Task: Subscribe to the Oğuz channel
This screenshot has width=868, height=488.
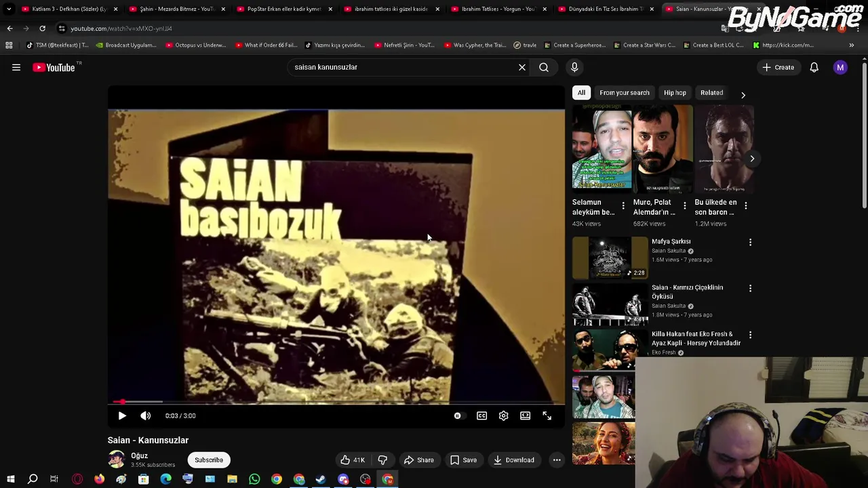Action: (x=209, y=460)
